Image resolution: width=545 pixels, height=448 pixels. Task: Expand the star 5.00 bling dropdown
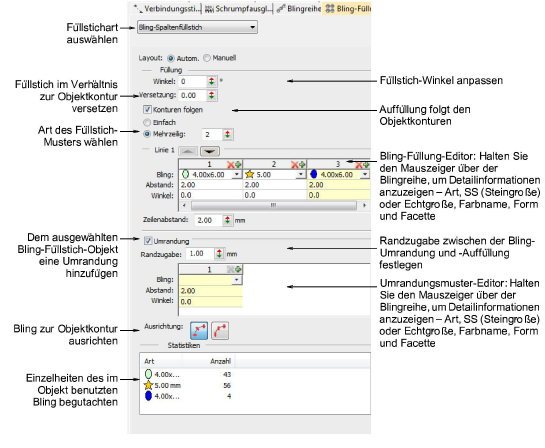click(301, 174)
